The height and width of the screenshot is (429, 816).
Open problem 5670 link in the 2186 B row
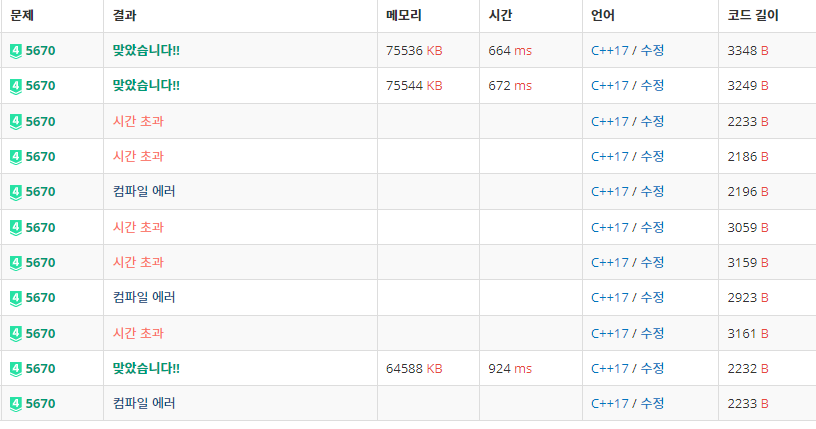point(41,157)
